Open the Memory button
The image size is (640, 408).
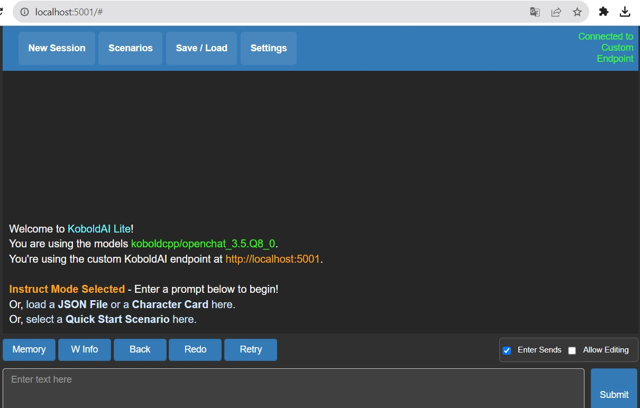pyautogui.click(x=29, y=350)
